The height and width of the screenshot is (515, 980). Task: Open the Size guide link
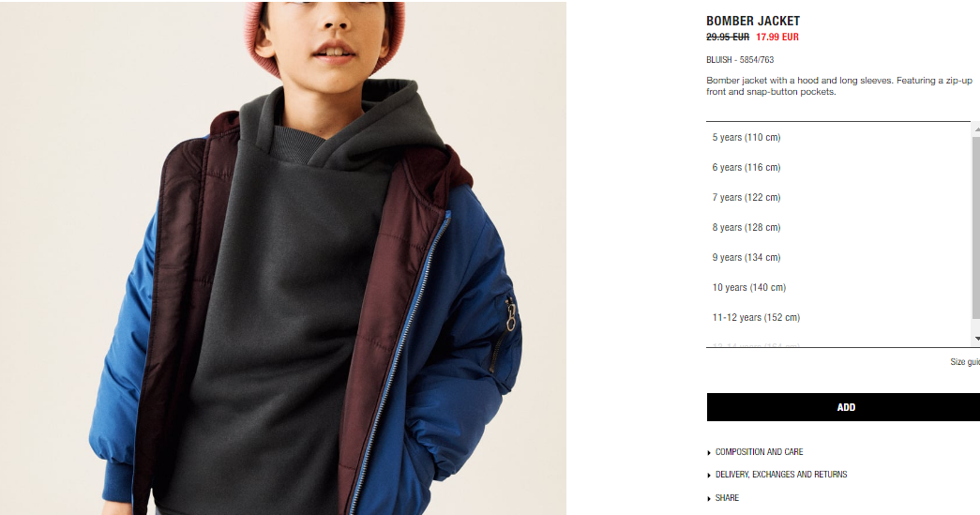(965, 362)
